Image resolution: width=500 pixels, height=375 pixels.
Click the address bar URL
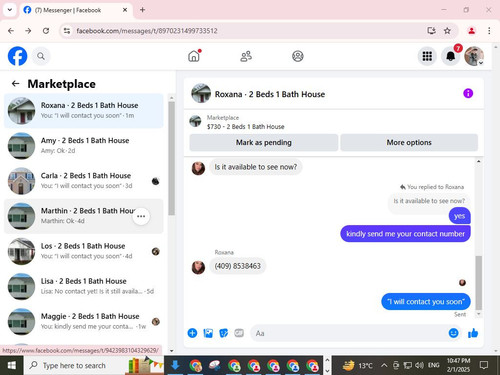point(147,31)
